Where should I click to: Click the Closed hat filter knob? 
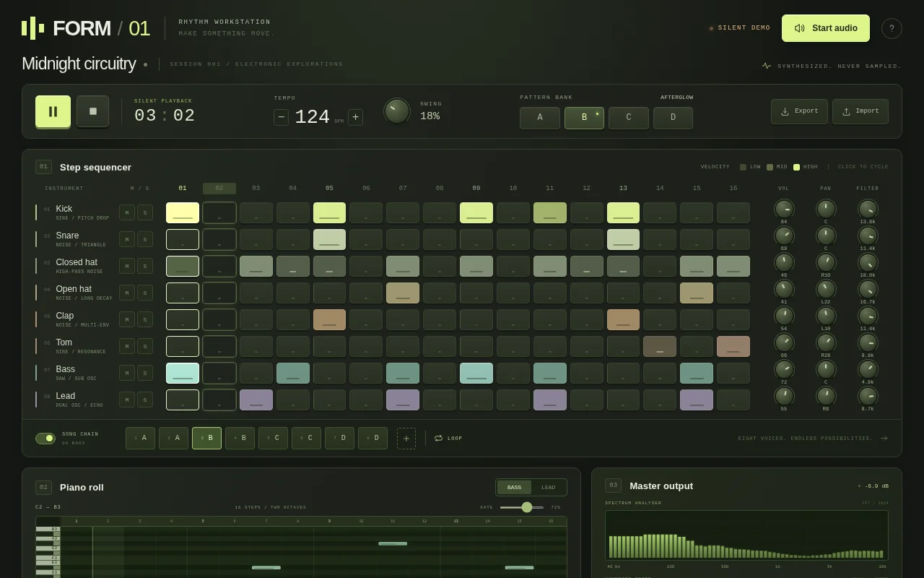coord(868,262)
